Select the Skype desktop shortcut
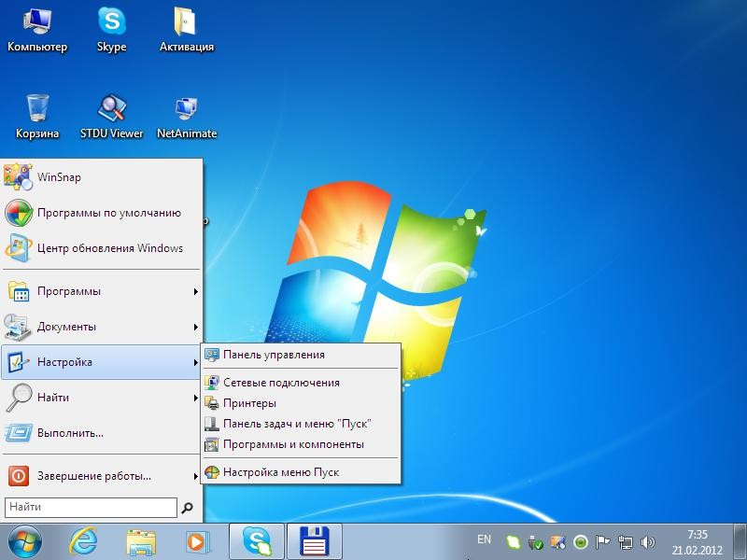The image size is (747, 560). click(111, 30)
